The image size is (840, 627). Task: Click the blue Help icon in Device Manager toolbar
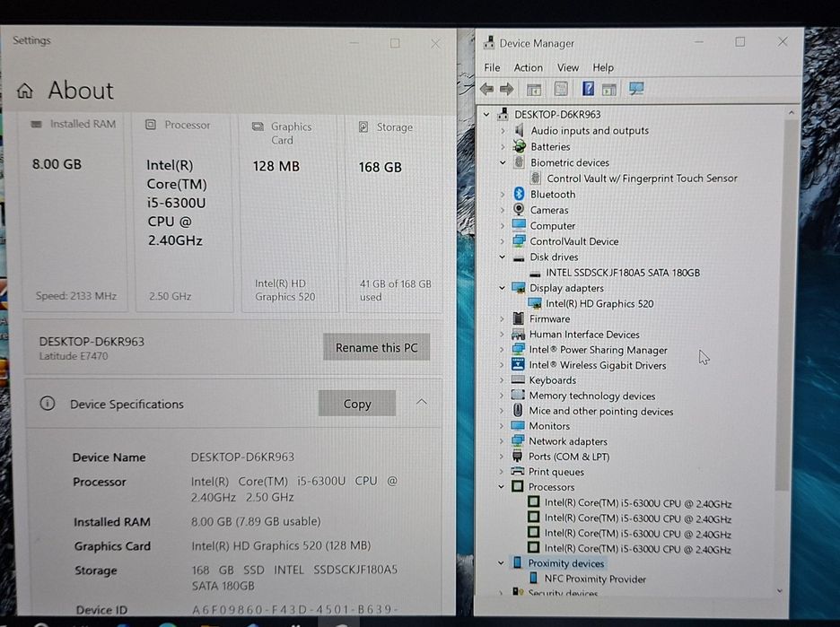(588, 88)
